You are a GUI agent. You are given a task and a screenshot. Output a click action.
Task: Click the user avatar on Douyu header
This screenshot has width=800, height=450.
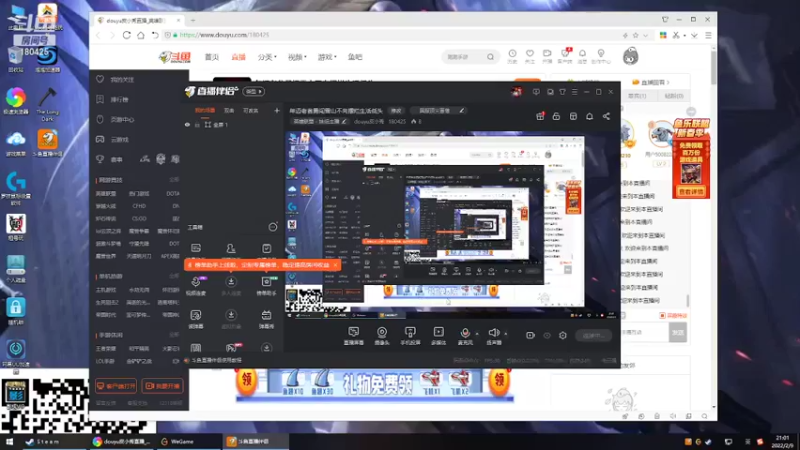[631, 56]
